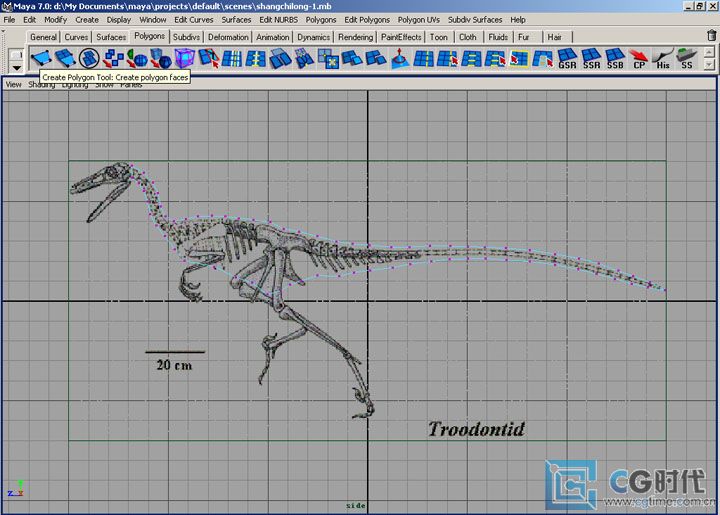The image size is (720, 515).
Task: Click the vertical edge loop icon with red cursor
Action: pyautogui.click(x=447, y=58)
